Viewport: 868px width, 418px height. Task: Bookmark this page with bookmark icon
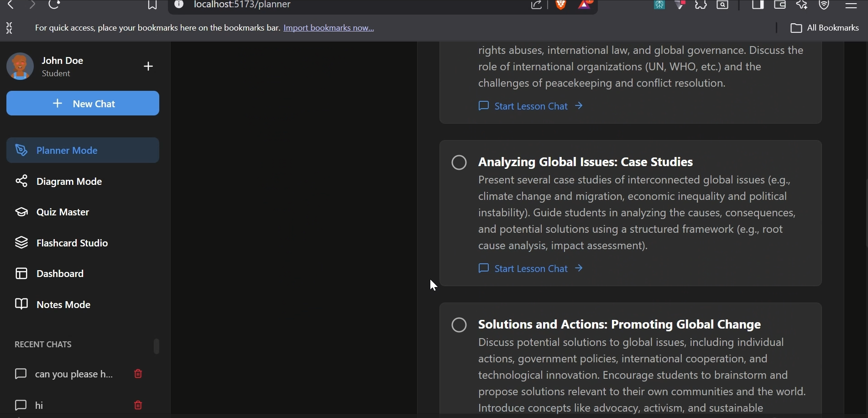click(x=152, y=5)
